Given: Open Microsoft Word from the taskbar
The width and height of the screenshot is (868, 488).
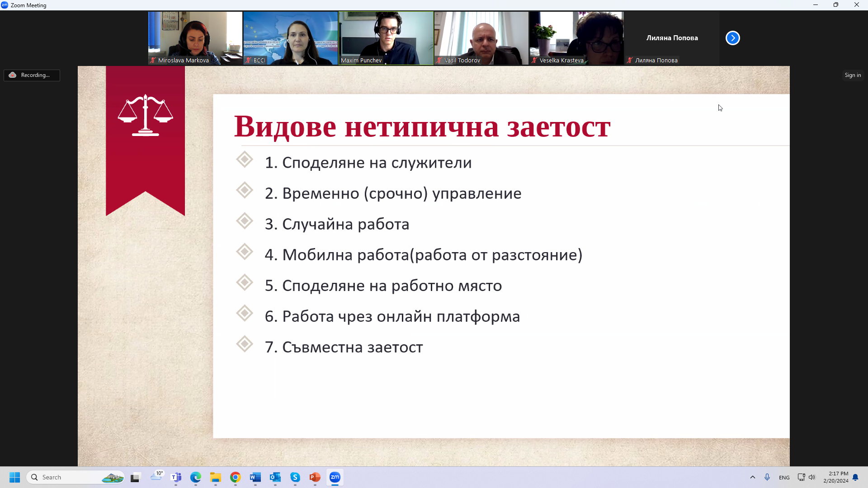Looking at the screenshot, I should (255, 477).
